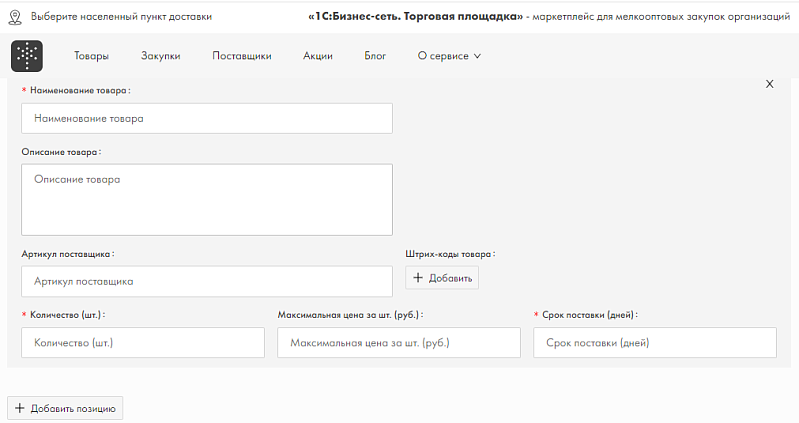Click the 1C Business Network logo icon
The image size is (799, 423).
click(27, 56)
